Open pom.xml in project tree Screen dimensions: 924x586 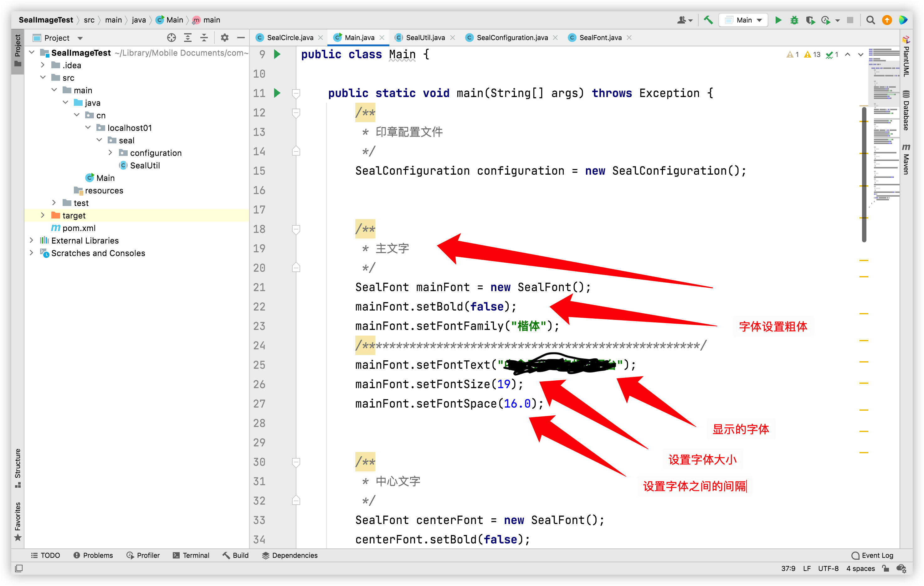(79, 228)
